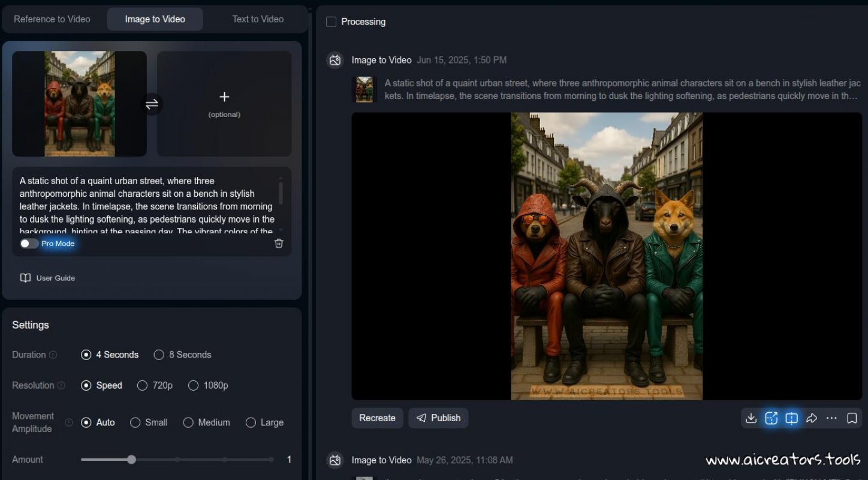Select the Image to Video tab
Viewport: 868px width, 480px height.
155,19
